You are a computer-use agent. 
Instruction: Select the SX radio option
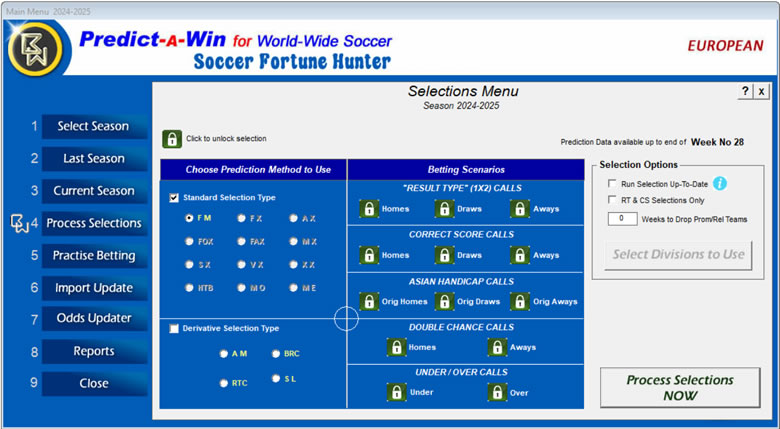pos(189,265)
